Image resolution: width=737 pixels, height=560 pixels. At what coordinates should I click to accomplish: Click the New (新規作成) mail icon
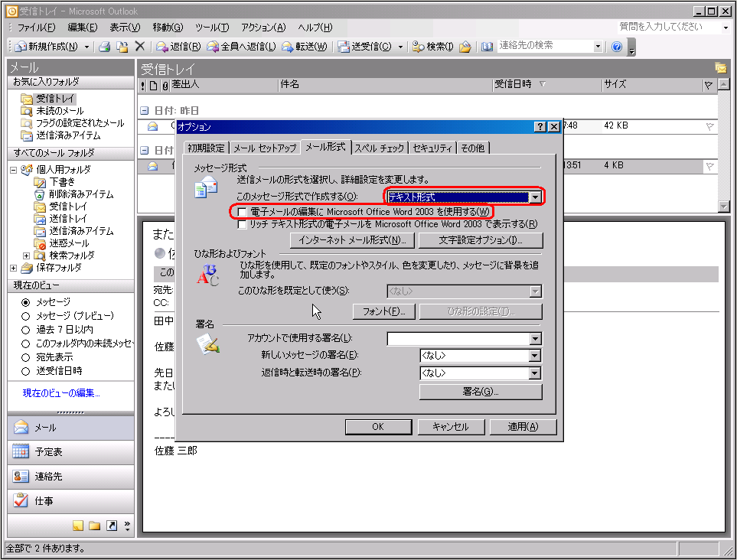pyautogui.click(x=46, y=47)
